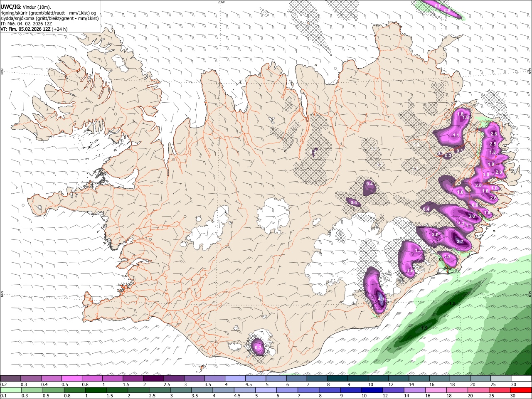Click the 1.9 value over the dark green ocean band
Viewport: 532px width, 399px height.
pyautogui.click(x=424, y=328)
